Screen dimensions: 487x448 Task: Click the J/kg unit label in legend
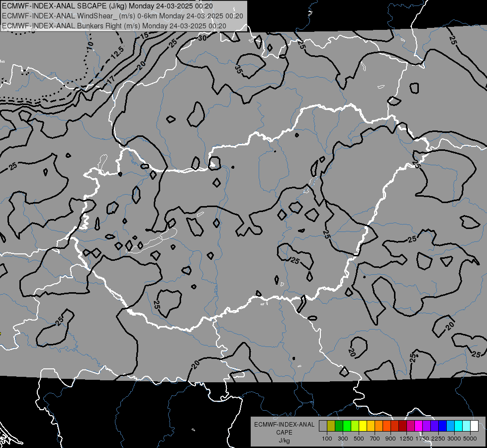[x=284, y=441]
